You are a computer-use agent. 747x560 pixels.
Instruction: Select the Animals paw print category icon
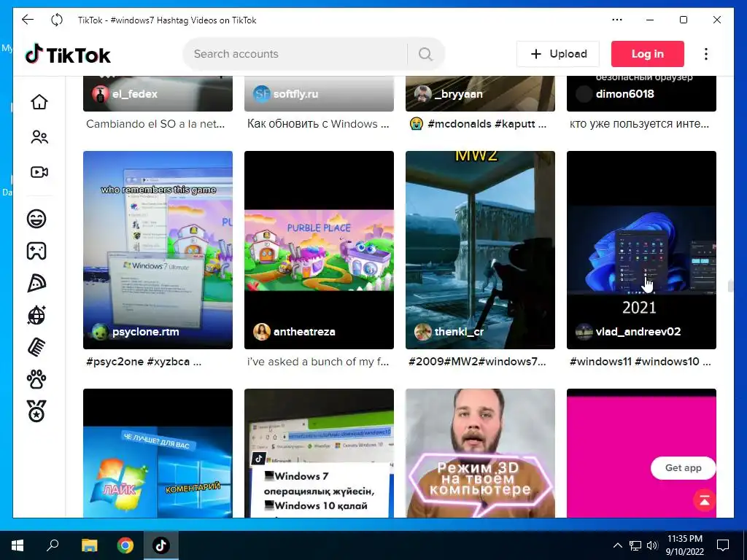pos(36,379)
